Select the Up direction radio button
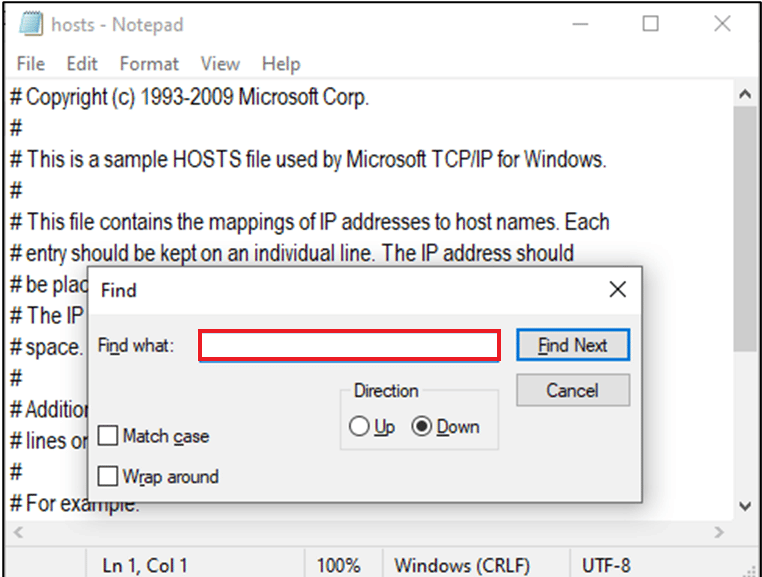 tap(359, 427)
